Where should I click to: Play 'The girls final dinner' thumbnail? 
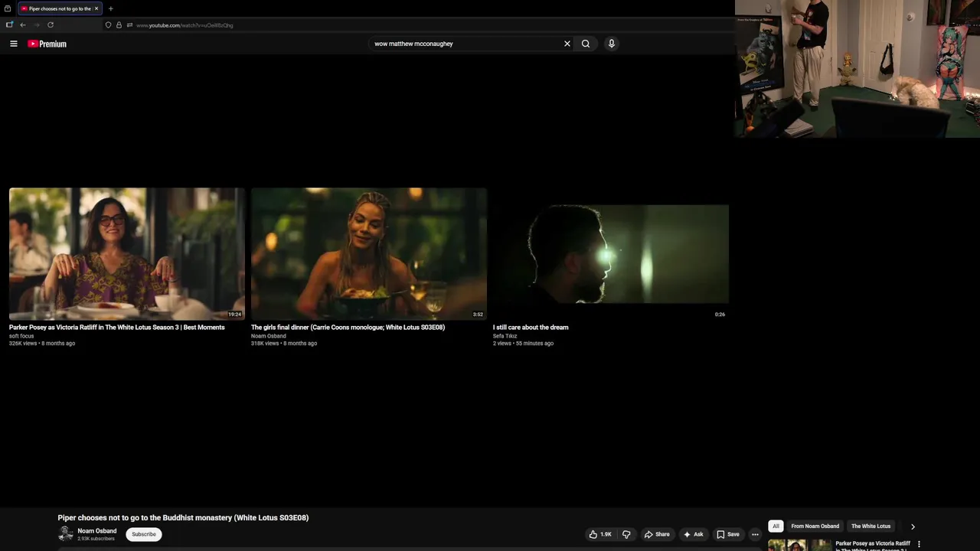[x=369, y=254]
